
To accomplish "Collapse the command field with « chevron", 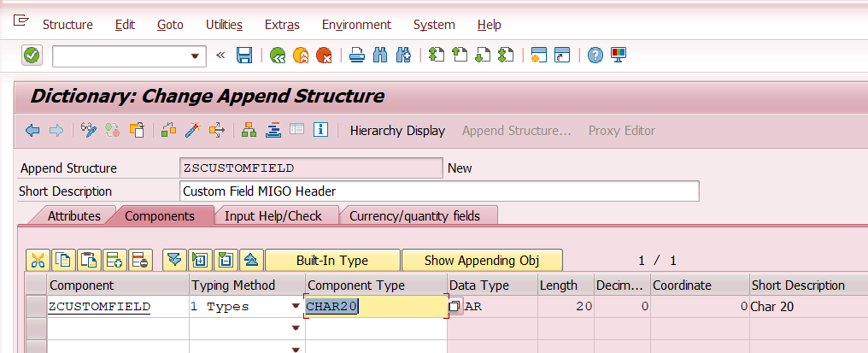I will click(220, 56).
